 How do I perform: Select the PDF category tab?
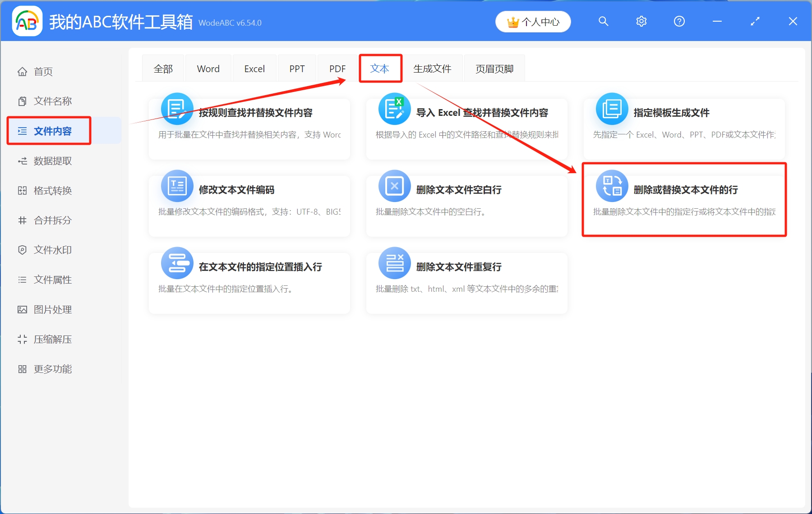(337, 68)
